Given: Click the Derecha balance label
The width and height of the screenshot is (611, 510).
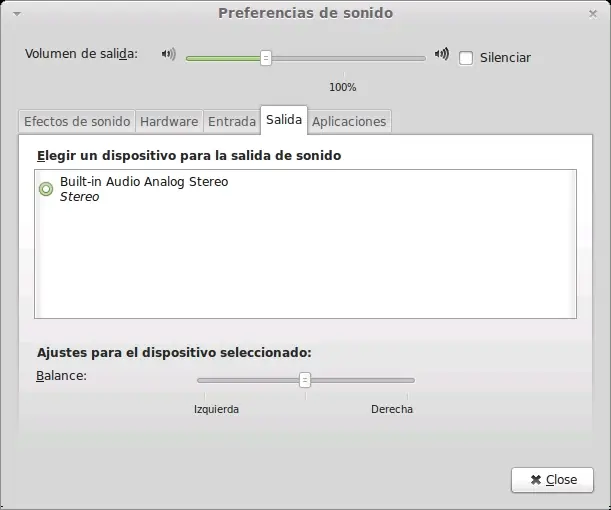Looking at the screenshot, I should (392, 409).
